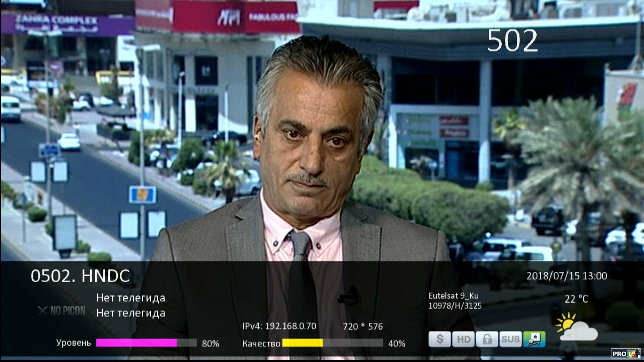Click the first 'Нет телегида' programme line
644x362 pixels.
click(x=130, y=298)
